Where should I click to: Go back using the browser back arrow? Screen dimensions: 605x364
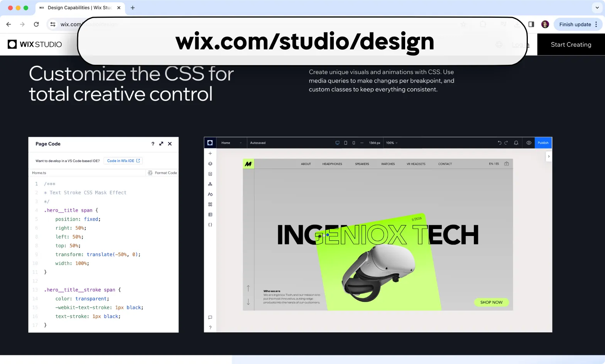(8, 24)
